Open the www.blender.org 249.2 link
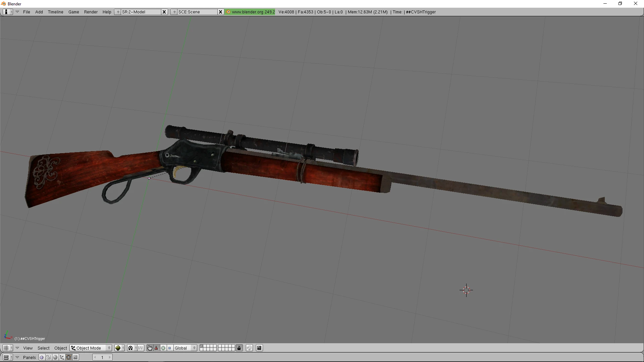Screen dimensions: 644x362 [x=250, y=12]
